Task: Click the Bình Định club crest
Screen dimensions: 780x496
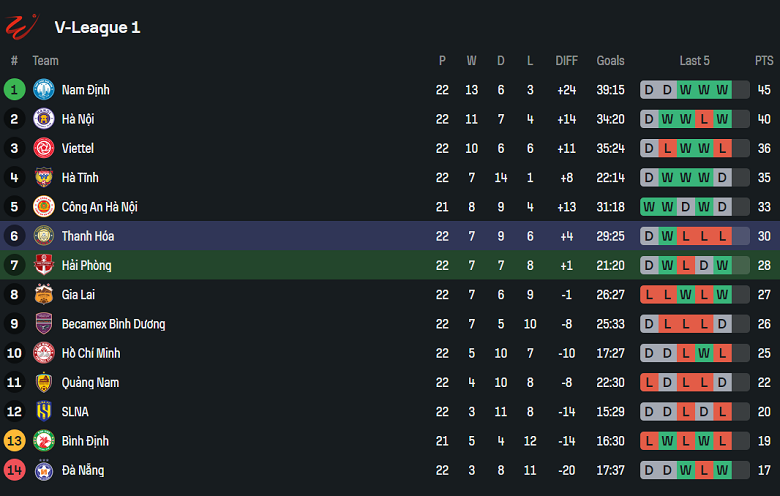Action: click(x=44, y=441)
